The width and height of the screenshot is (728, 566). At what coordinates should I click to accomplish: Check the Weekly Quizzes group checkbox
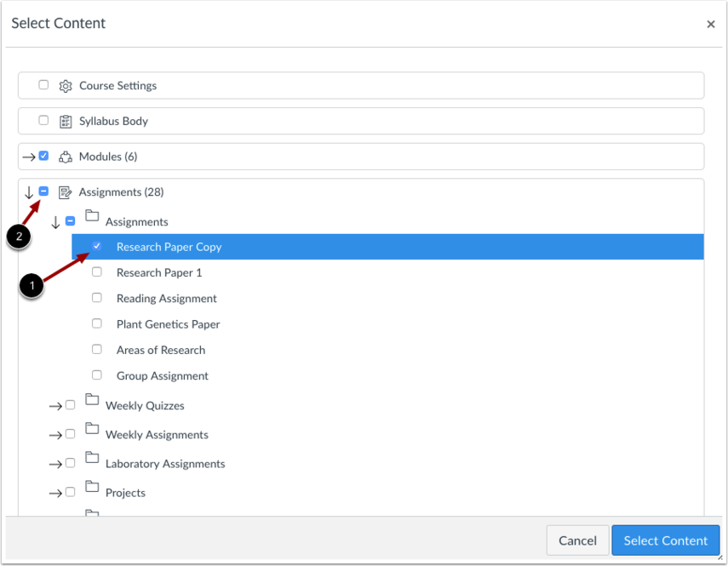pos(70,405)
